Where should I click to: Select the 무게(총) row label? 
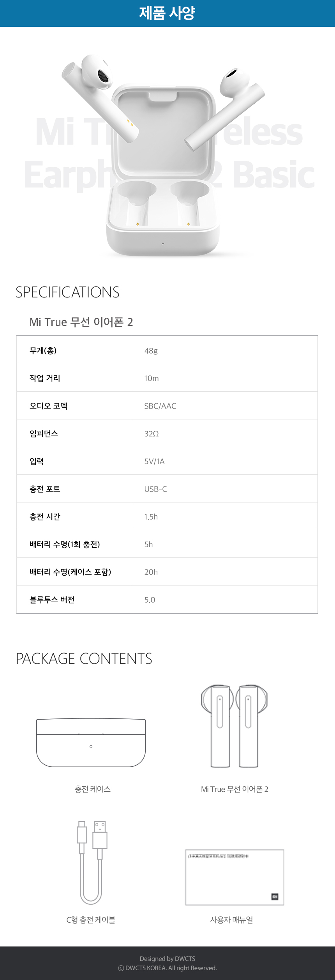(x=43, y=350)
